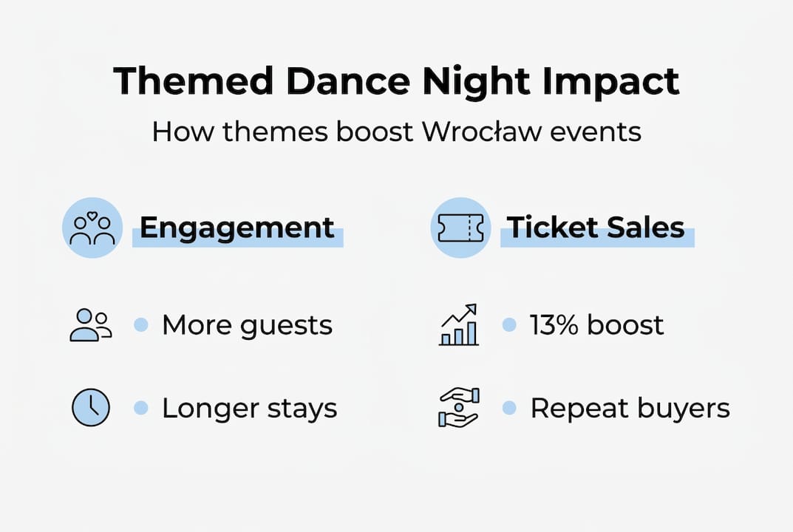This screenshot has width=793, height=532.
Task: Click the Ticket Sales heading text
Action: pos(596,227)
